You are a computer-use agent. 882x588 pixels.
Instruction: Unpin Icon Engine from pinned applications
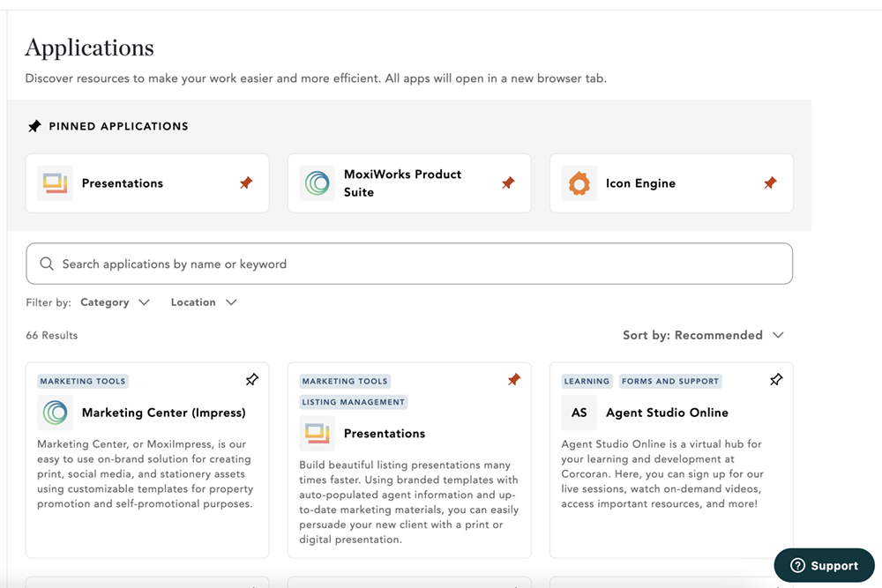coord(770,182)
